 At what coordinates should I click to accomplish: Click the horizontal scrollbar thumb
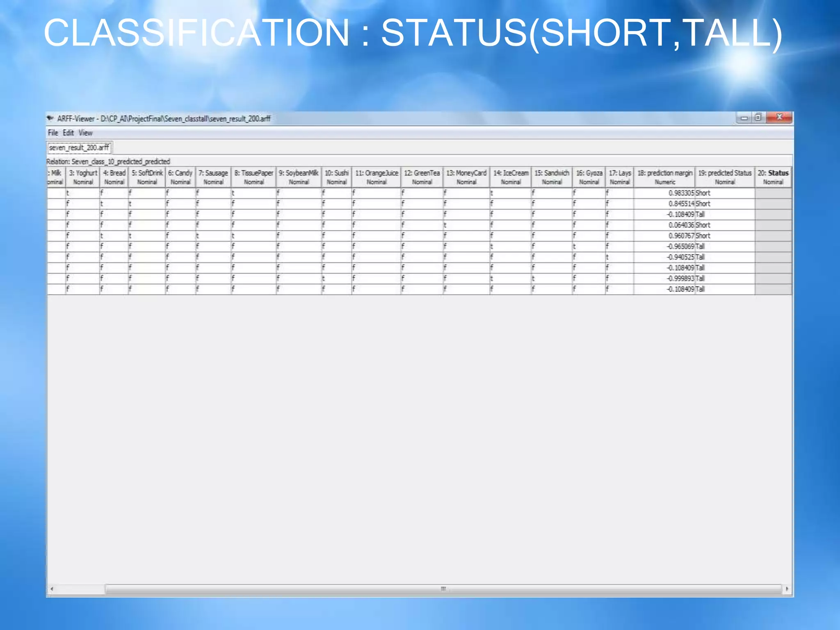(x=443, y=589)
